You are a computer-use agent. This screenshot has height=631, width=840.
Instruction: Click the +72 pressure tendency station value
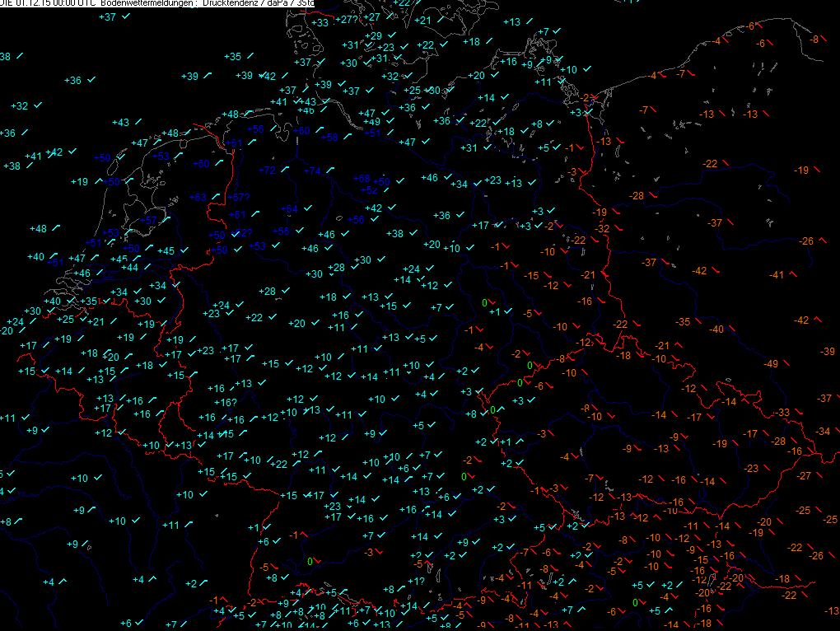(267, 171)
